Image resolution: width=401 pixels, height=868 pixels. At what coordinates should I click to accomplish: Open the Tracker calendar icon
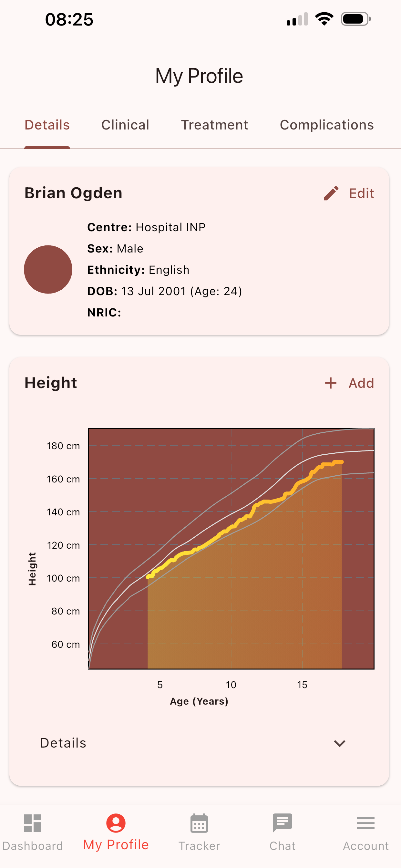click(x=199, y=823)
